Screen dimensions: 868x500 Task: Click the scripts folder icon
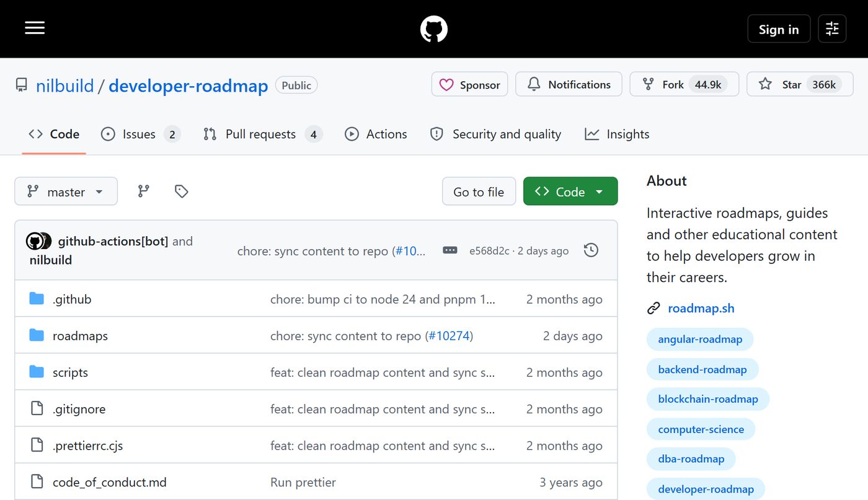click(37, 372)
